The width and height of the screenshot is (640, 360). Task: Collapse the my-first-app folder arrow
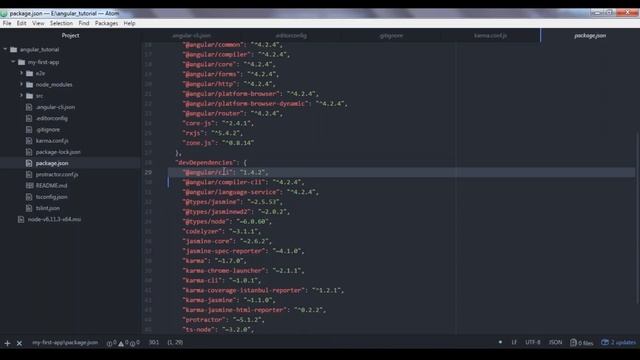(x=13, y=62)
